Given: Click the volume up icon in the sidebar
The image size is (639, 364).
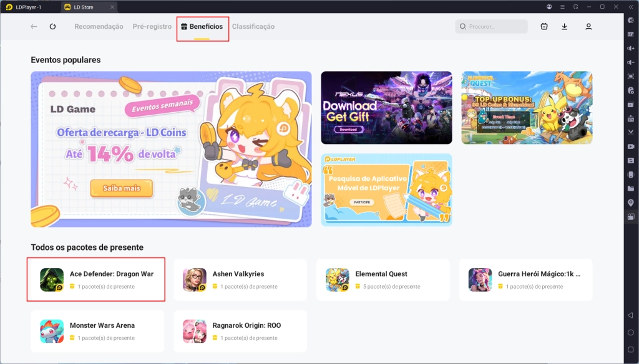Looking at the screenshot, I should 630,48.
